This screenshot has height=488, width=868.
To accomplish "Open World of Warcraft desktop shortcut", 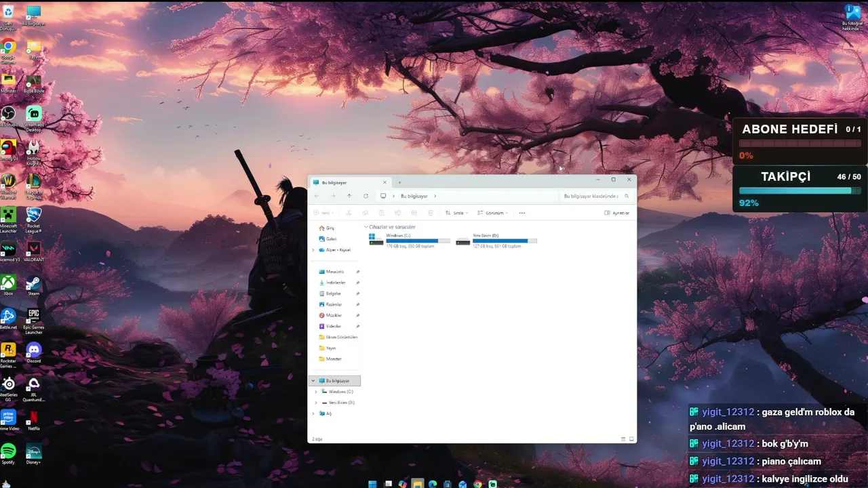I will 8,186.
